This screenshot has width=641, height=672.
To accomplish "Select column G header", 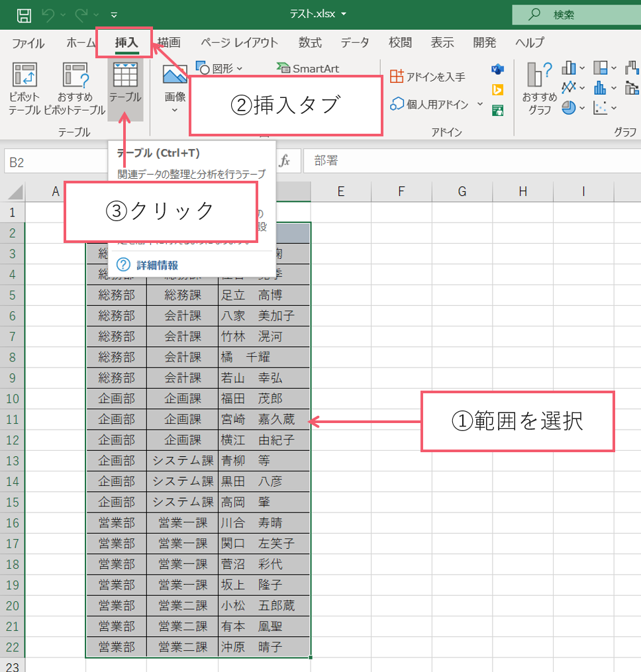I will tap(462, 192).
